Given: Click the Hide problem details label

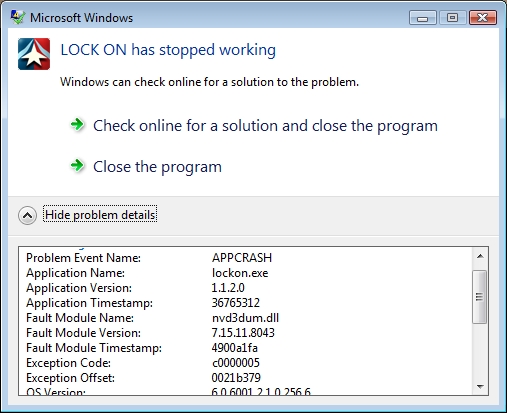Looking at the screenshot, I should (100, 215).
